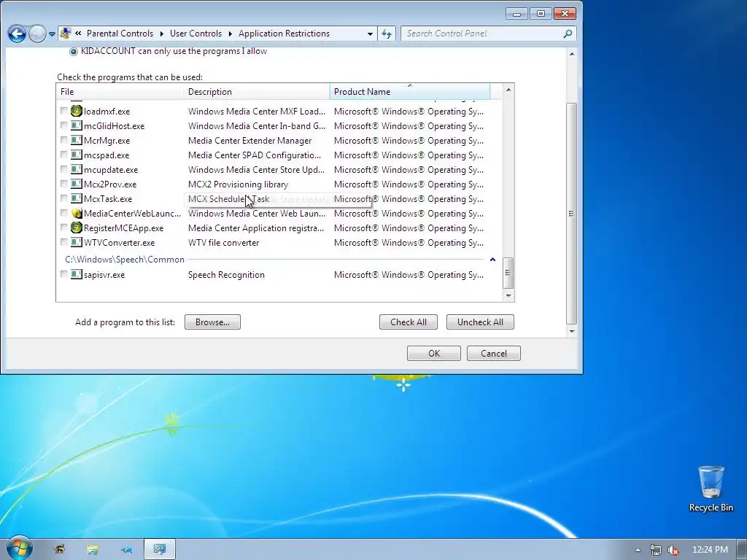Click the Browse... button
The width and height of the screenshot is (747, 560).
pyautogui.click(x=212, y=322)
